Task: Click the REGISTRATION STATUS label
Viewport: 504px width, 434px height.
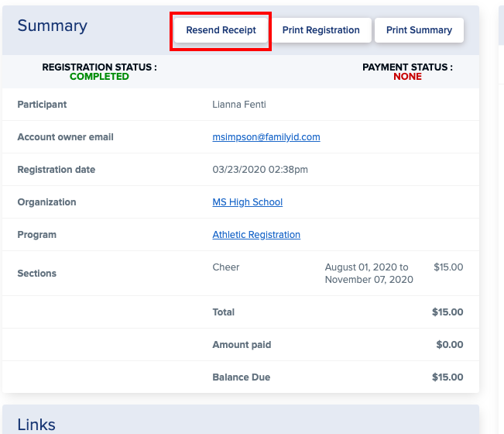Action: [99, 67]
